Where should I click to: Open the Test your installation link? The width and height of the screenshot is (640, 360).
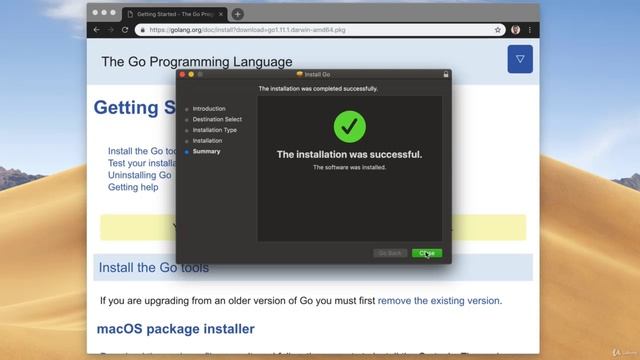pyautogui.click(x=142, y=163)
